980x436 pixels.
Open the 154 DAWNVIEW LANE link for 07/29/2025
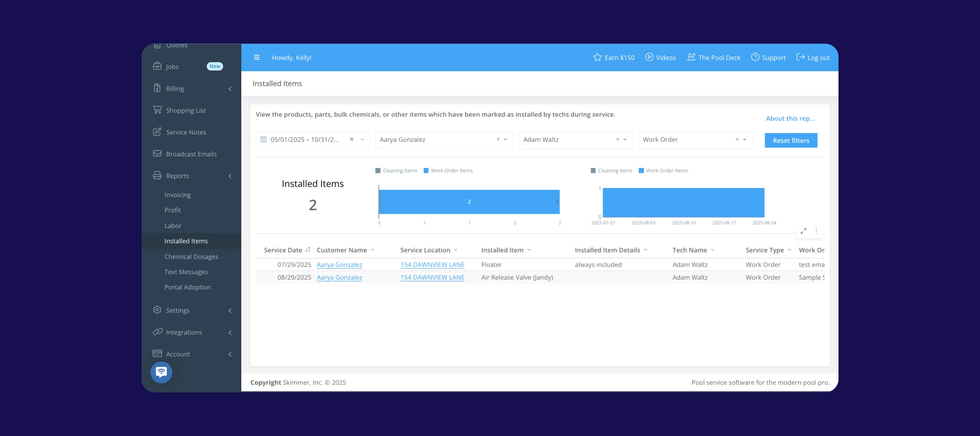pyautogui.click(x=432, y=265)
